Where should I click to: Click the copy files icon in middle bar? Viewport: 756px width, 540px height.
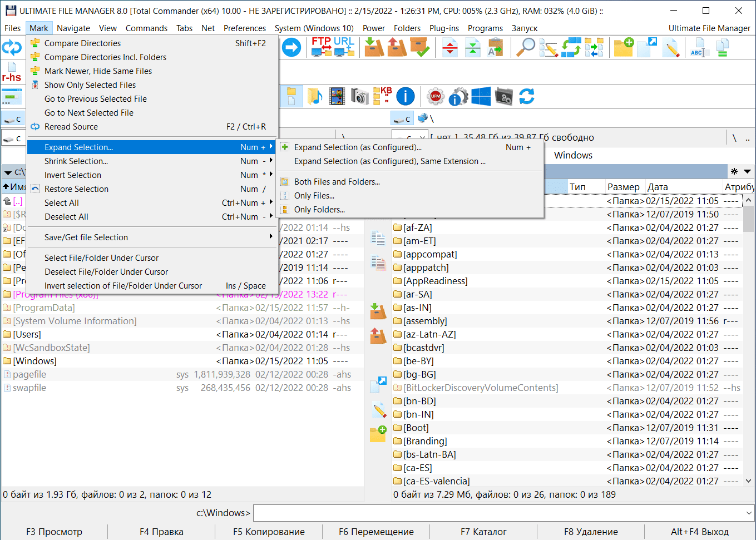click(378, 239)
